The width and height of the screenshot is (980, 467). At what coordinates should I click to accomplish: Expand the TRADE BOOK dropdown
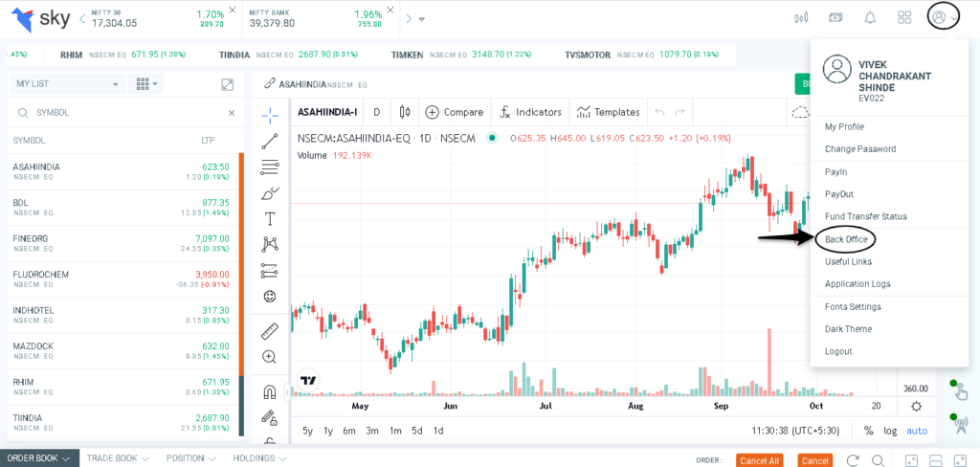pyautogui.click(x=145, y=458)
